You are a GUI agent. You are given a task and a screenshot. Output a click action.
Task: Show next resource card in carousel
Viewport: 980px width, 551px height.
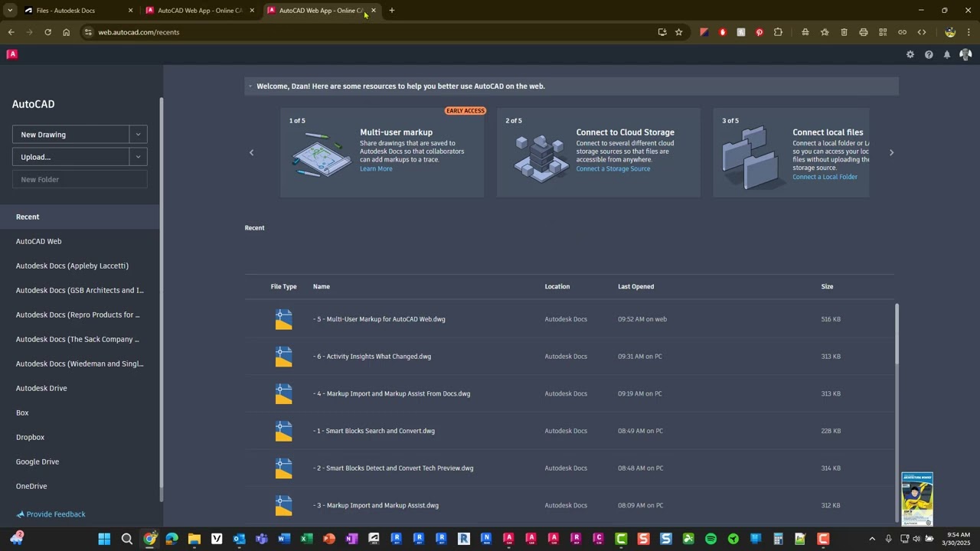[x=891, y=153]
